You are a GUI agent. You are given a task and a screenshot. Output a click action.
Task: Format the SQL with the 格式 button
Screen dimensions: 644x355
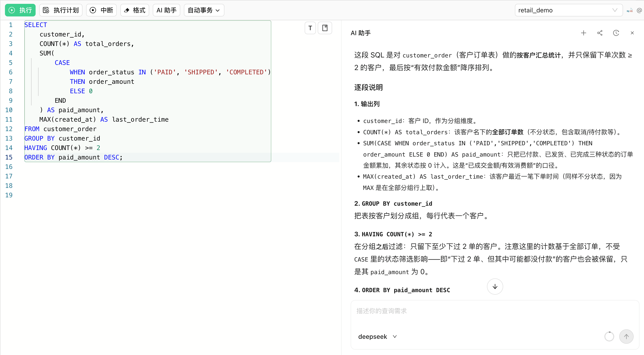135,10
